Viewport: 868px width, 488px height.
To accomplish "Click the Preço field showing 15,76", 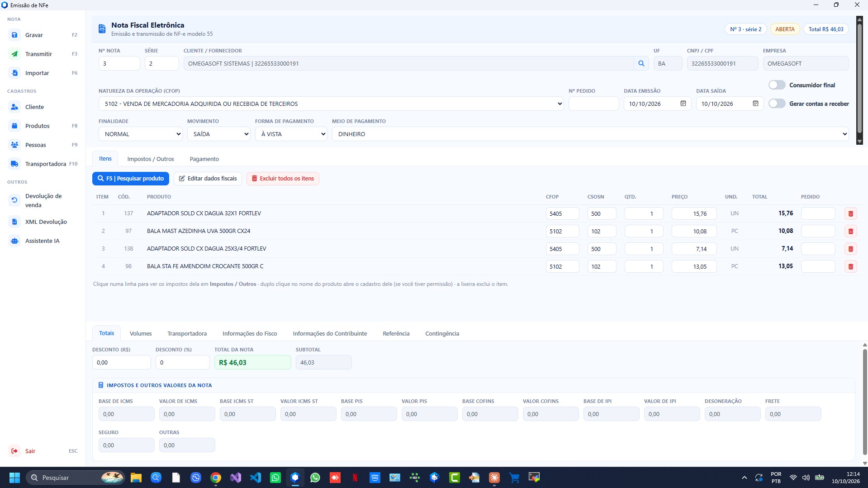I will click(694, 213).
